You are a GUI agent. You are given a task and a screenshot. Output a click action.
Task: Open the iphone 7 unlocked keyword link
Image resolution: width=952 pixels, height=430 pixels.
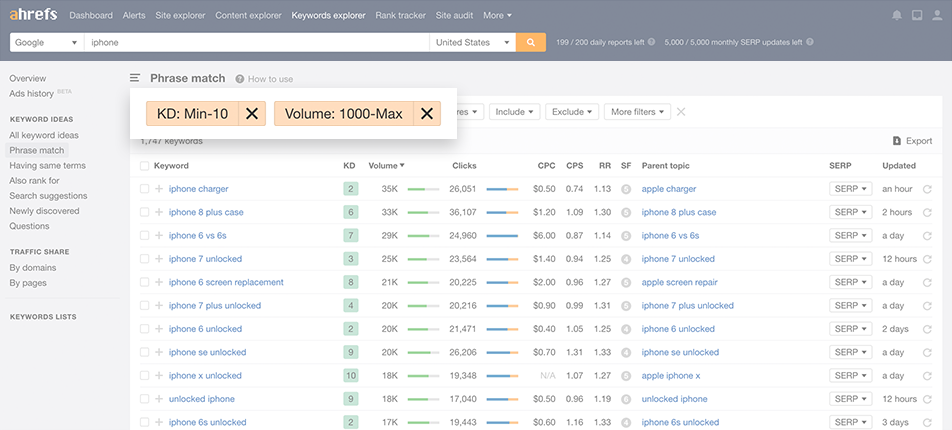205,259
